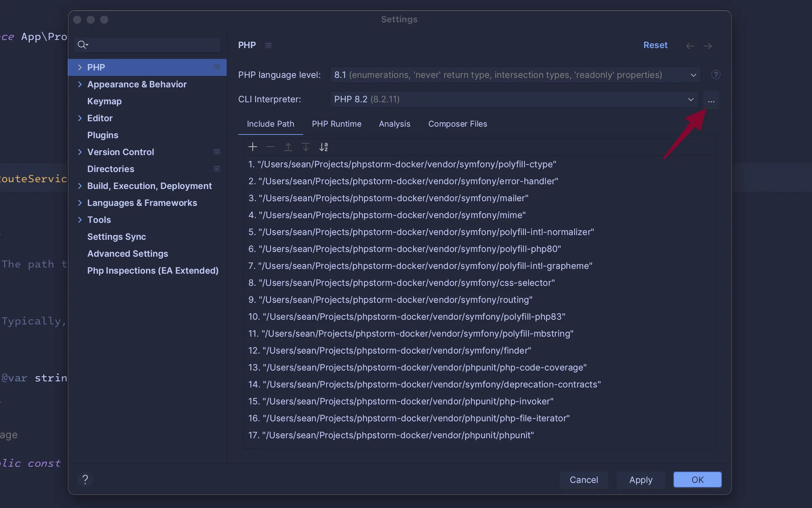Confirm settings with OK button
This screenshot has height=508, width=812.
[x=697, y=480]
